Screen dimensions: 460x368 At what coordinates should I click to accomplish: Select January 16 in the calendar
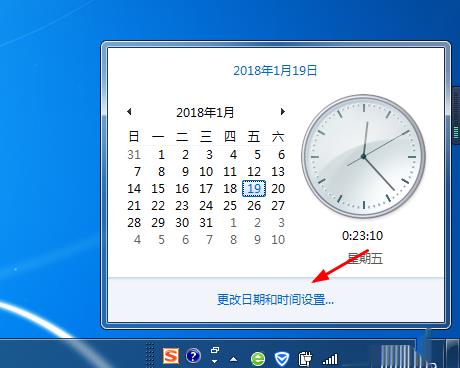pos(182,189)
